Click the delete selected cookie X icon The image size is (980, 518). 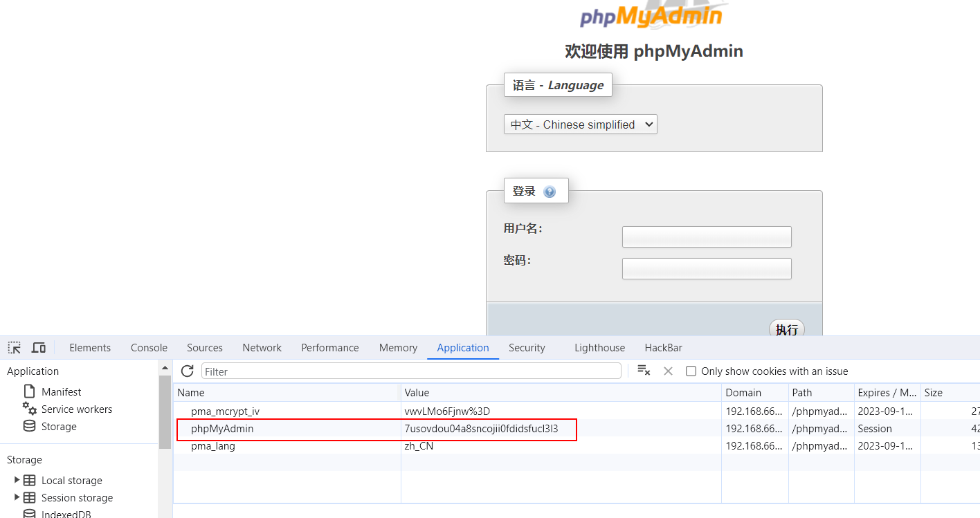668,371
